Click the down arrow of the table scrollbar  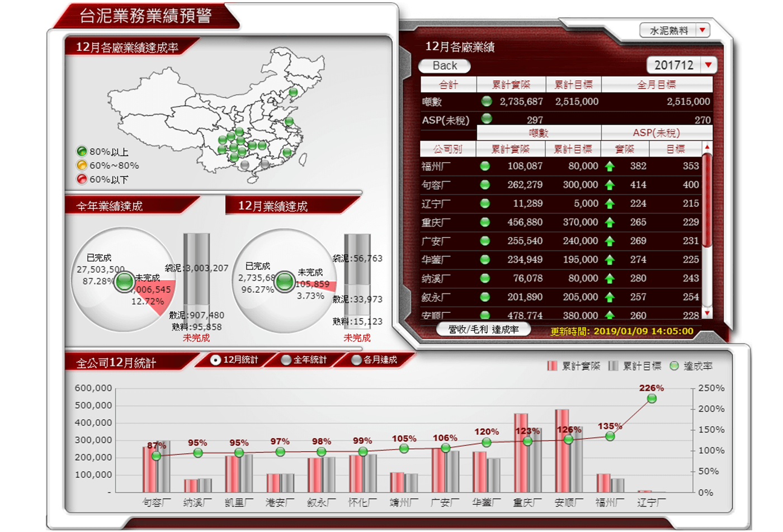point(707,313)
